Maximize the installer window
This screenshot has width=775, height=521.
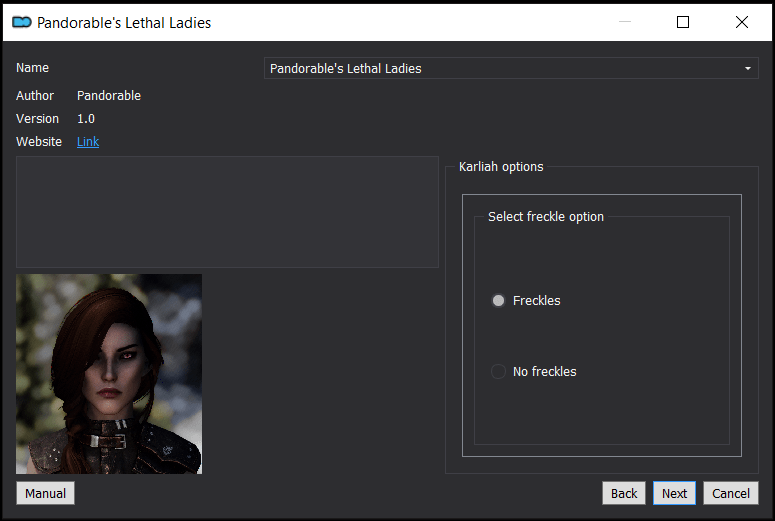tap(683, 22)
